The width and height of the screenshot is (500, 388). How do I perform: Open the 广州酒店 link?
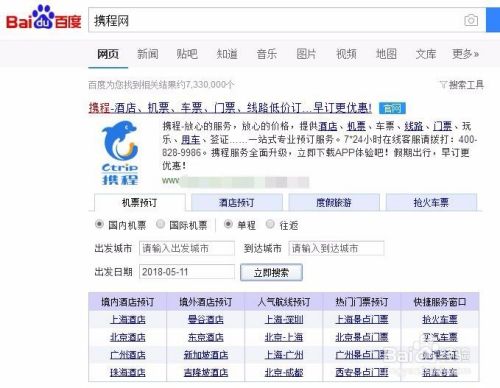[x=128, y=355]
